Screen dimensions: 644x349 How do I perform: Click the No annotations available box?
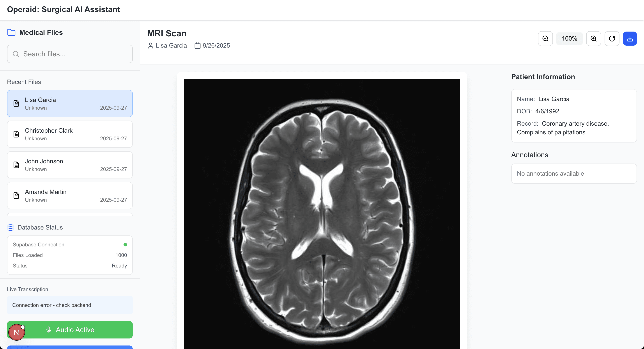574,174
